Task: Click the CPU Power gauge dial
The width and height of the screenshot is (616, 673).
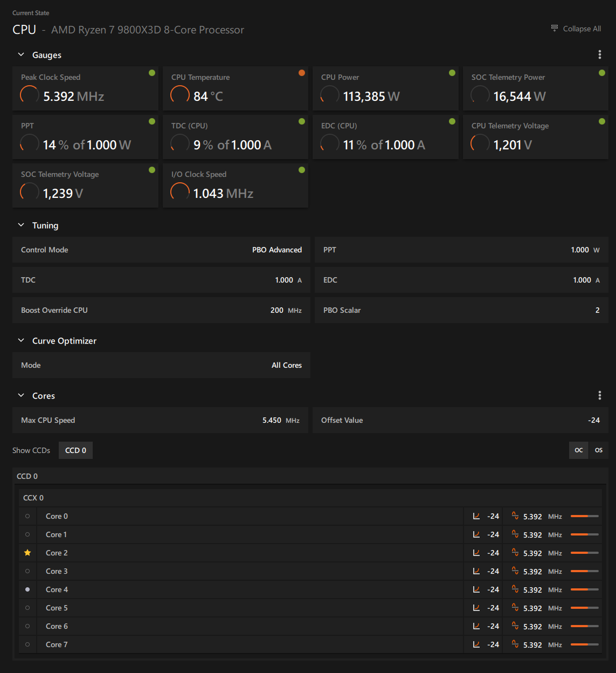Action: (330, 95)
